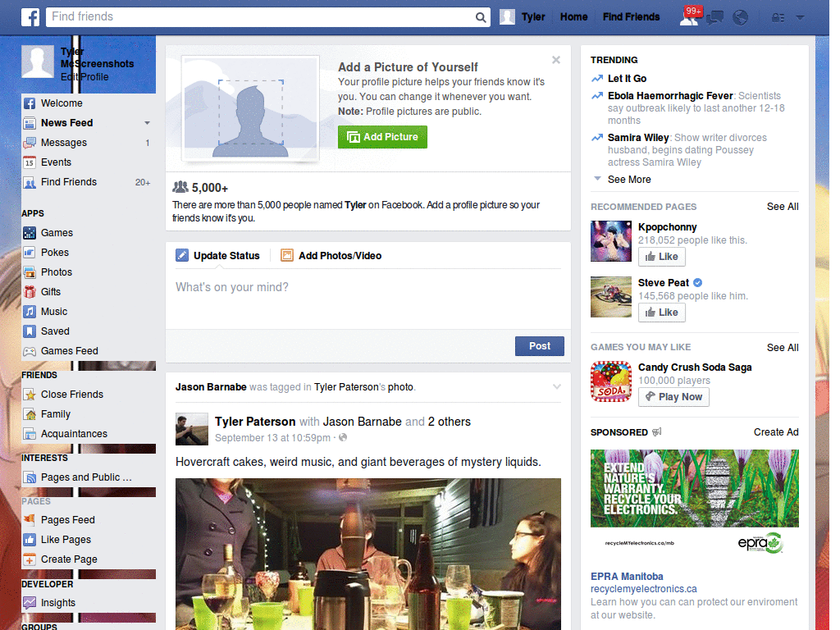
Task: Click Edit Profile link
Action: pos(84,77)
